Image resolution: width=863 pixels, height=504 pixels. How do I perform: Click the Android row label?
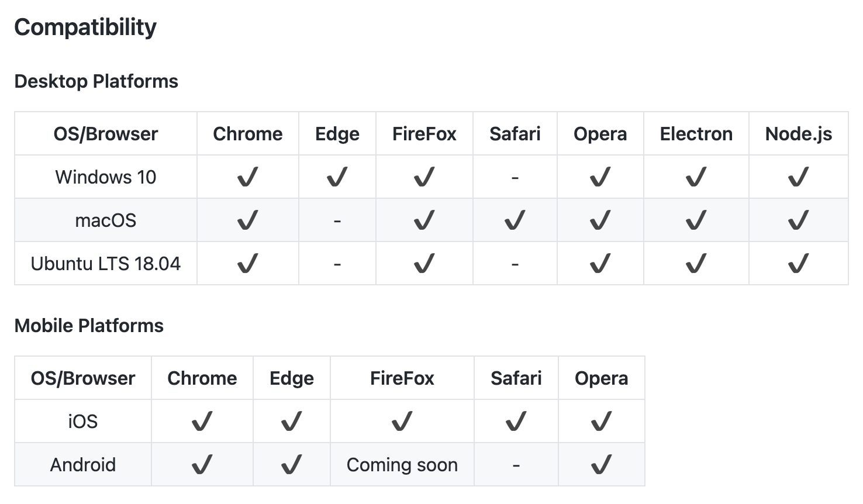[82, 465]
